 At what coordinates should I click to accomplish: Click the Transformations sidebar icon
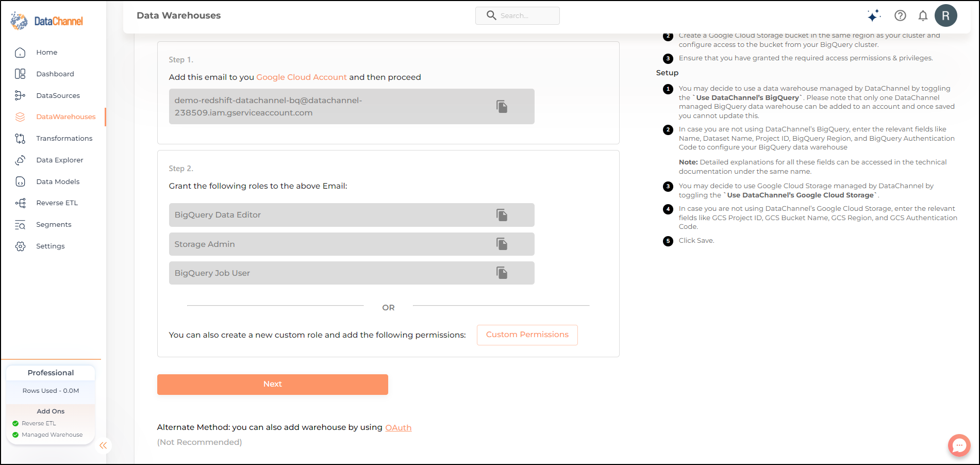(20, 138)
